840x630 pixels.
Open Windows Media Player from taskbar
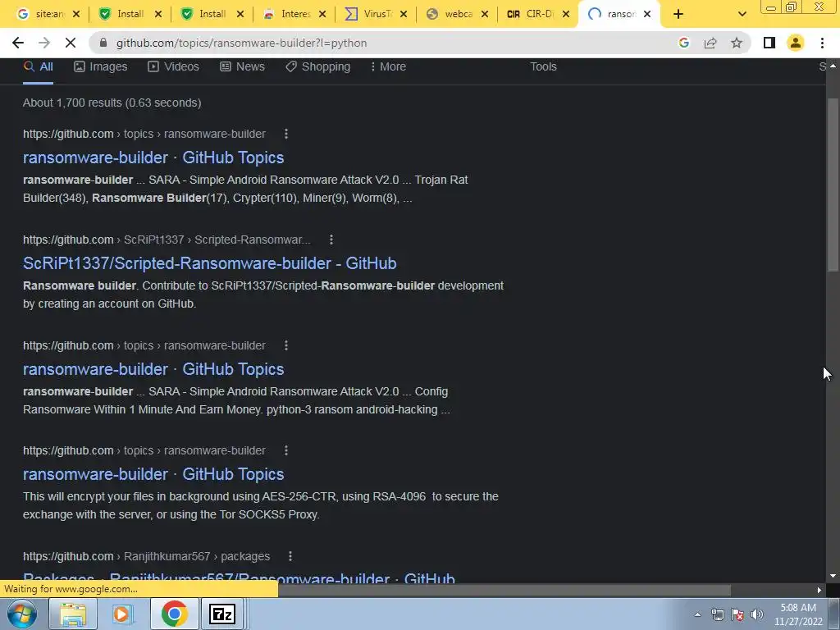pyautogui.click(x=122, y=614)
